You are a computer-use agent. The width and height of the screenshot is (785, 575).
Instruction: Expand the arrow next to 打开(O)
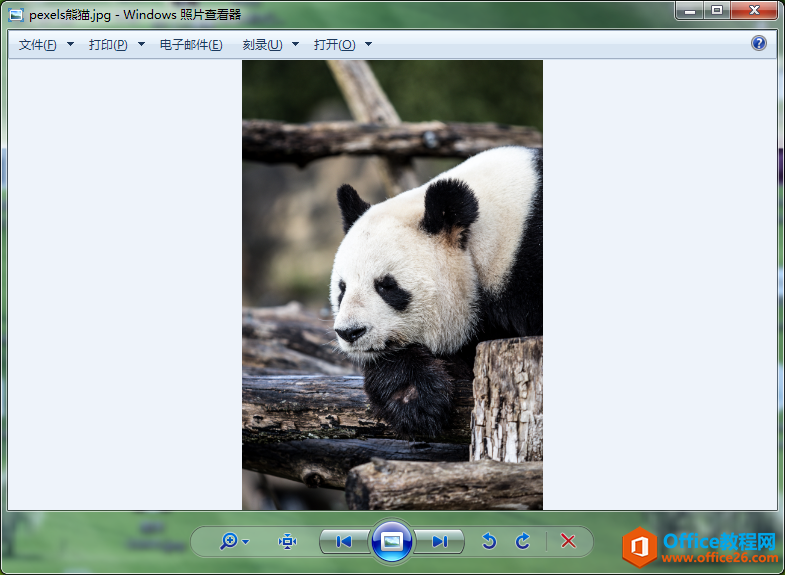tap(368, 45)
